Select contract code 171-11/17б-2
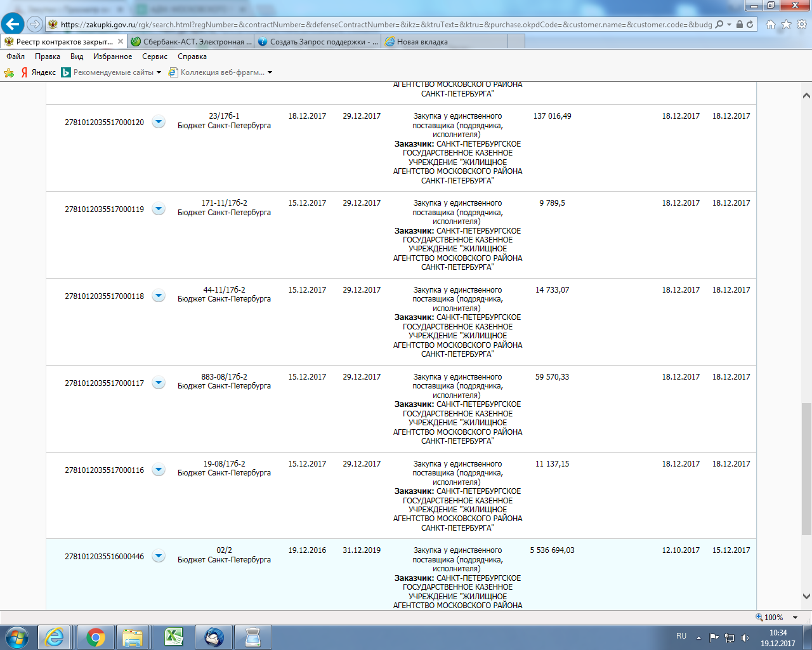Screen dimensions: 812x650 224,203
